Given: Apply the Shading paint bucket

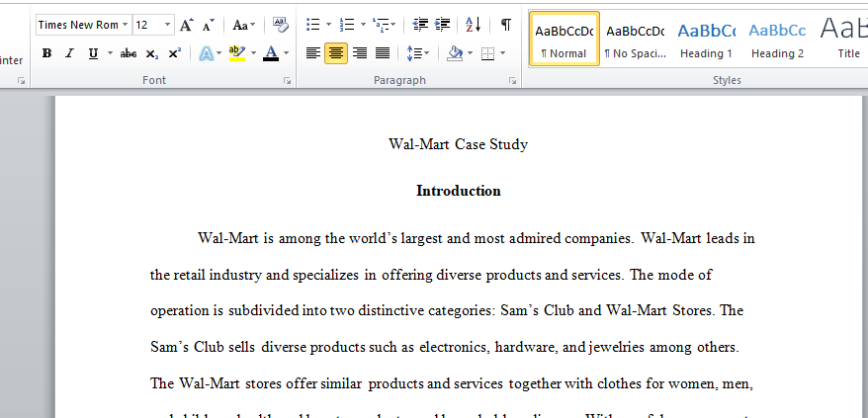Looking at the screenshot, I should pos(455,53).
